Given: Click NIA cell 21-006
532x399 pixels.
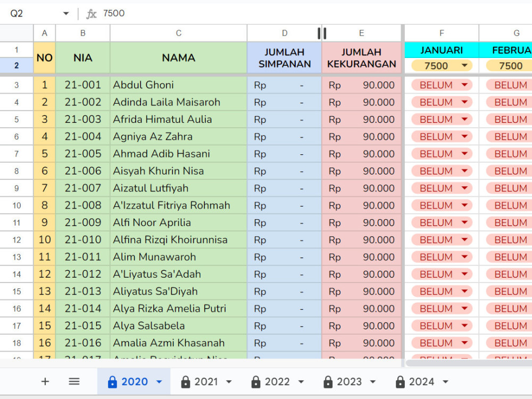Looking at the screenshot, I should 83,171.
